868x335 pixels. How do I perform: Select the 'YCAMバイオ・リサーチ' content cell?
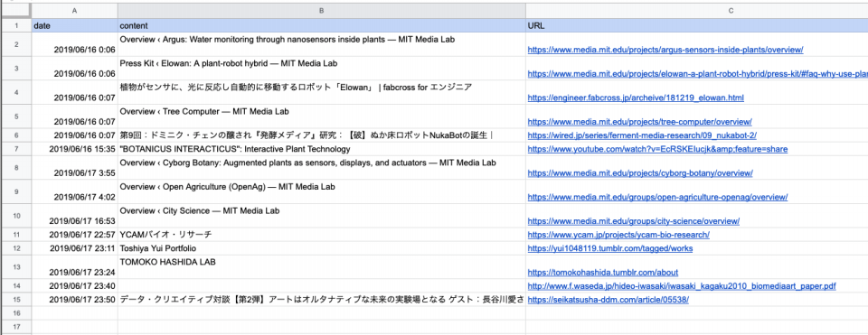321,235
